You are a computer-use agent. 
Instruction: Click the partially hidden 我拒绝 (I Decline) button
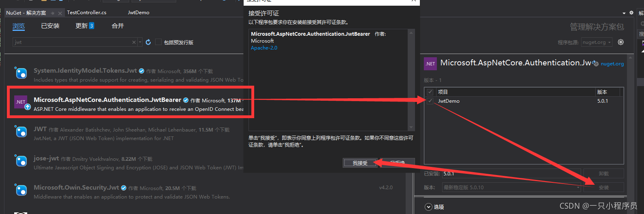pos(397,162)
